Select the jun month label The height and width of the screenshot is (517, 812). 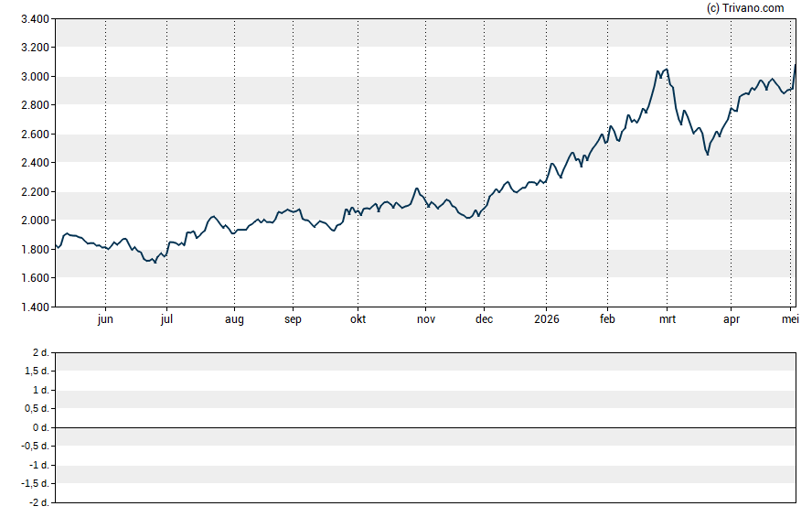[105, 319]
